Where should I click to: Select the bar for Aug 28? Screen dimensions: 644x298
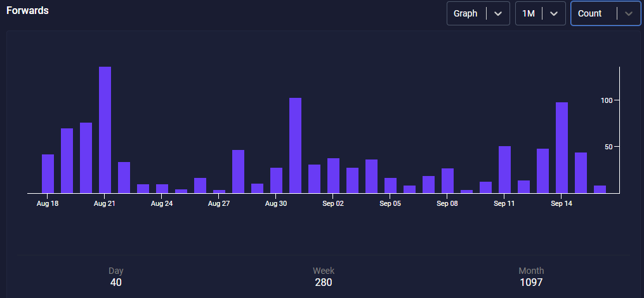tap(238, 172)
